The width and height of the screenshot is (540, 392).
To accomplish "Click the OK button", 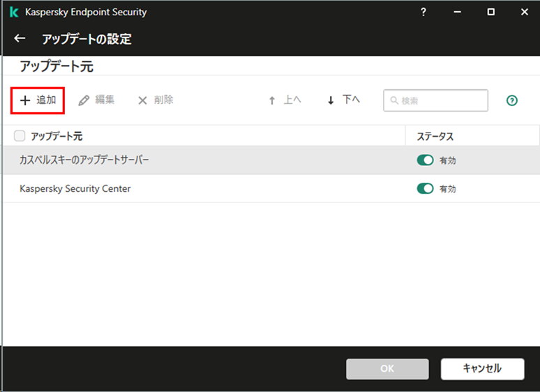I will (x=387, y=369).
